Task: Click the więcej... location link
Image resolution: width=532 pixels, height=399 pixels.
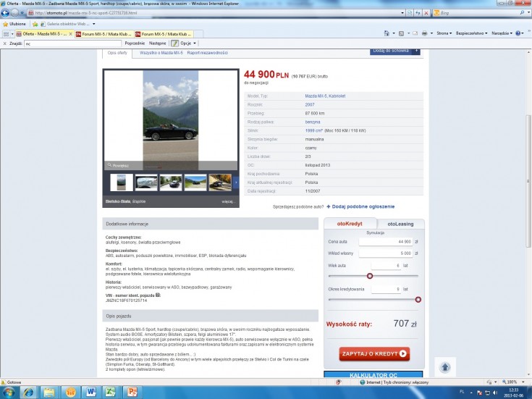Action: 228,202
